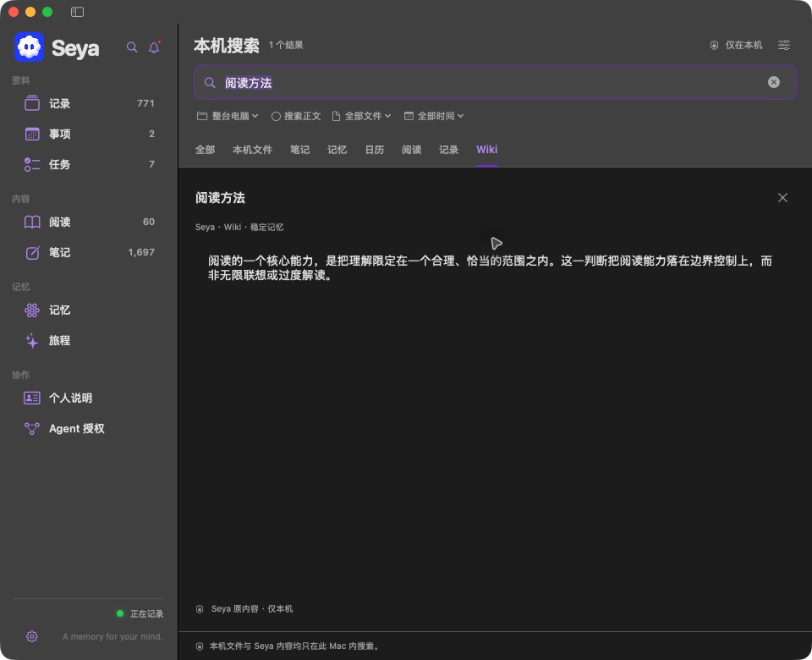The image size is (812, 660).
Task: Click the Seya app logo
Action: 29,47
